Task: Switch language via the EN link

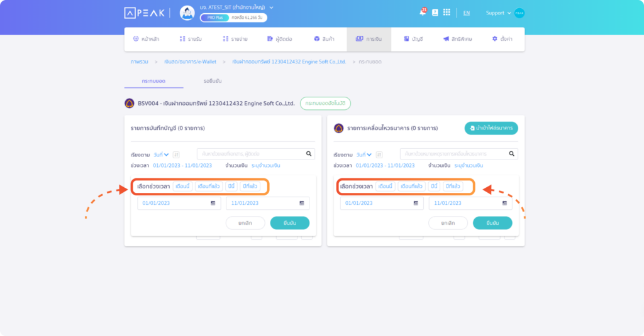Action: (466, 13)
